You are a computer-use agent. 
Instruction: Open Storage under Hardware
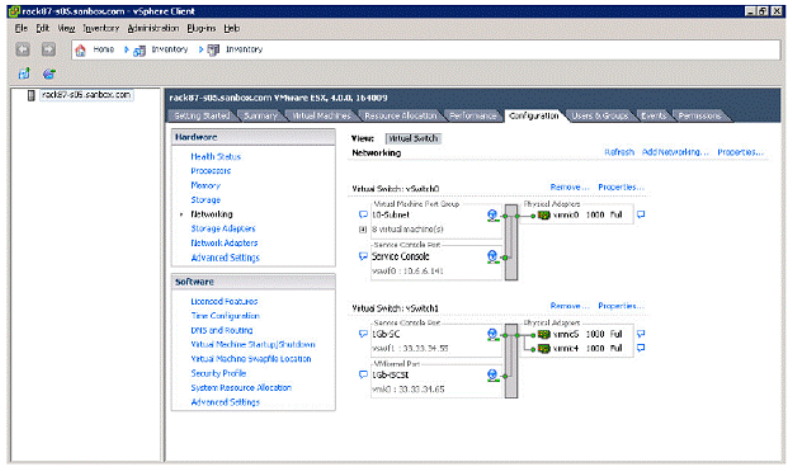pyautogui.click(x=206, y=200)
